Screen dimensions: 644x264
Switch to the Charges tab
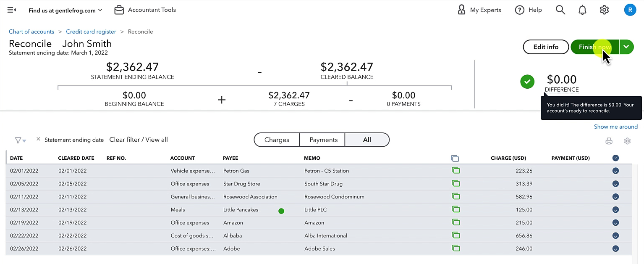click(277, 140)
